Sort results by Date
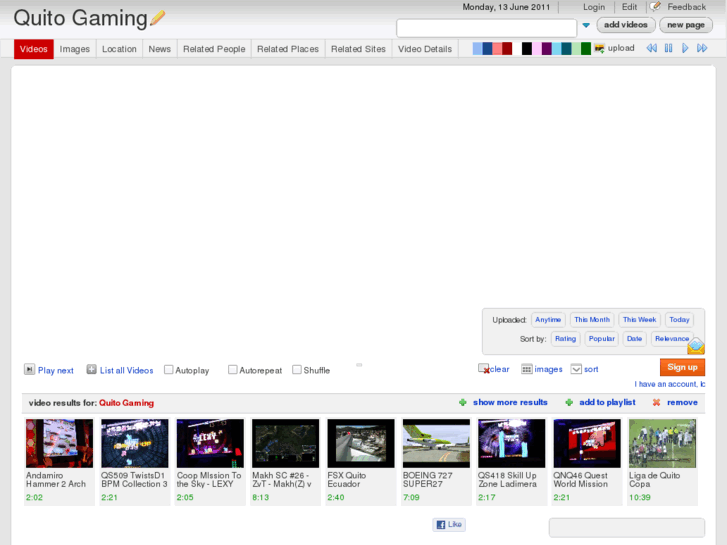The image size is (727, 545). 634,339
